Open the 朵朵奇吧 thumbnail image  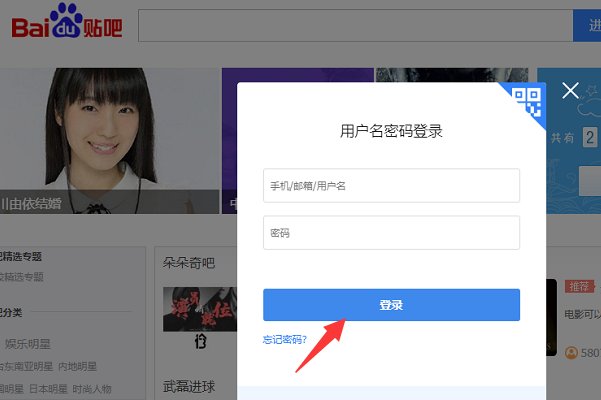(x=200, y=309)
